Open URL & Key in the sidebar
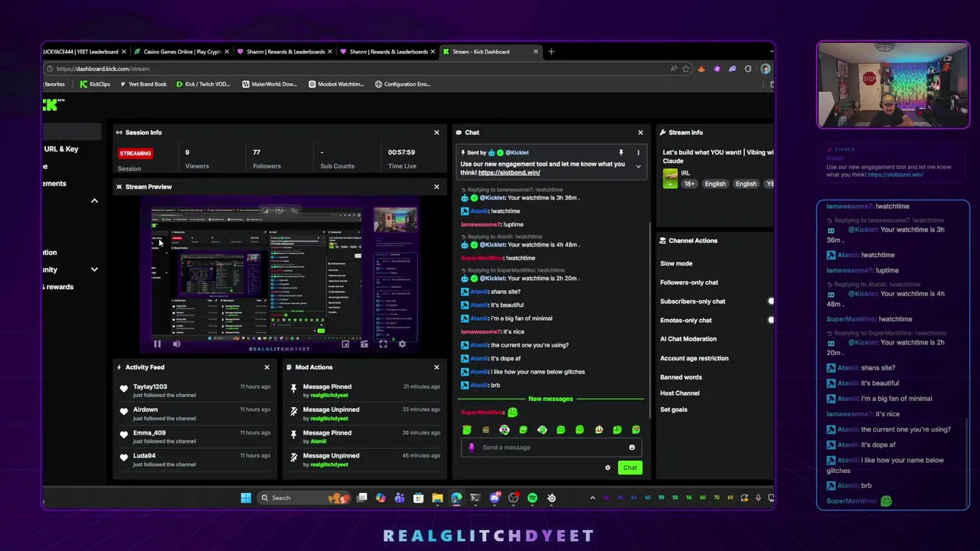Viewport: 980px width, 551px height. tap(61, 149)
